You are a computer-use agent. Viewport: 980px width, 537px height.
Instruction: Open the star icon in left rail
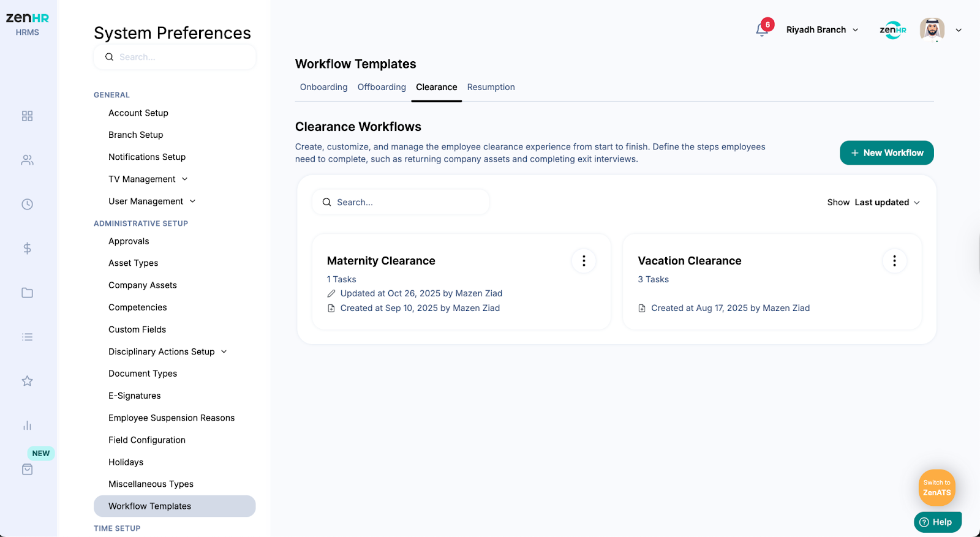[x=27, y=381]
